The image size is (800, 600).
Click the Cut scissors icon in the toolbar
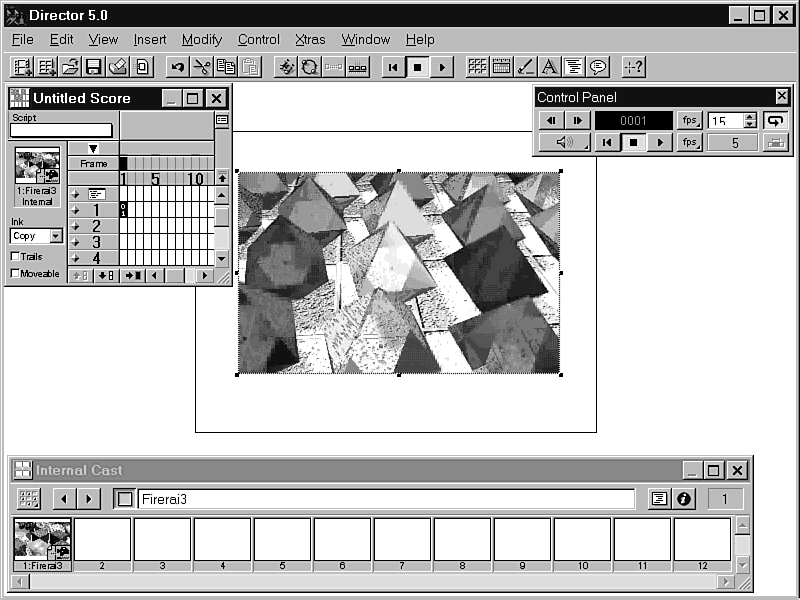pyautogui.click(x=202, y=67)
